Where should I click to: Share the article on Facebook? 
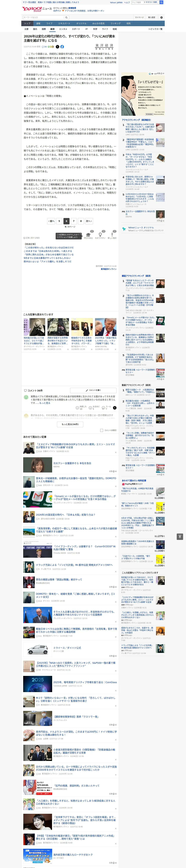coord(62,47)
